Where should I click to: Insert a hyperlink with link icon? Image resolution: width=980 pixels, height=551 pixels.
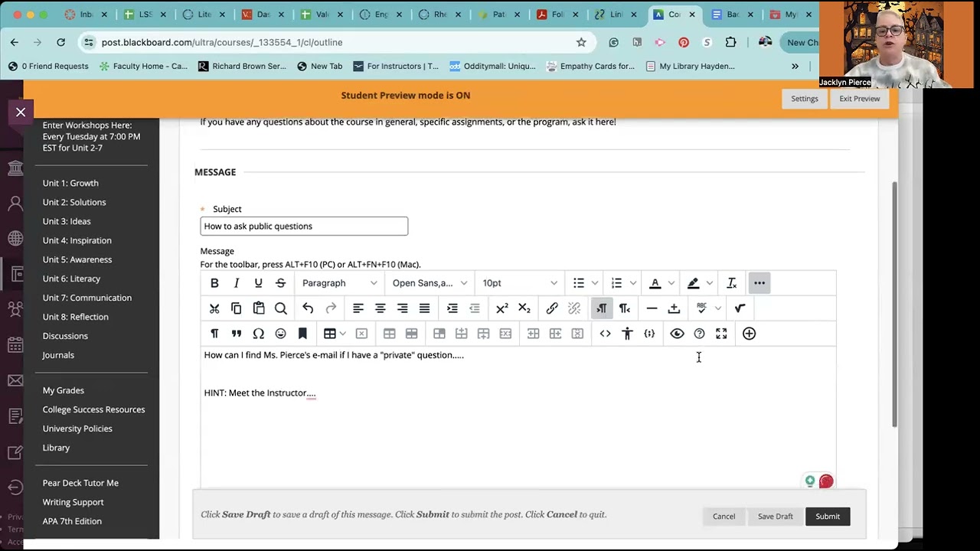coord(552,308)
